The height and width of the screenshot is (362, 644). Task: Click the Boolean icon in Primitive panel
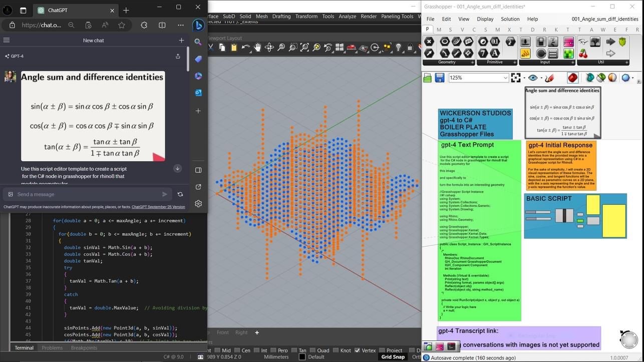[x=483, y=42]
